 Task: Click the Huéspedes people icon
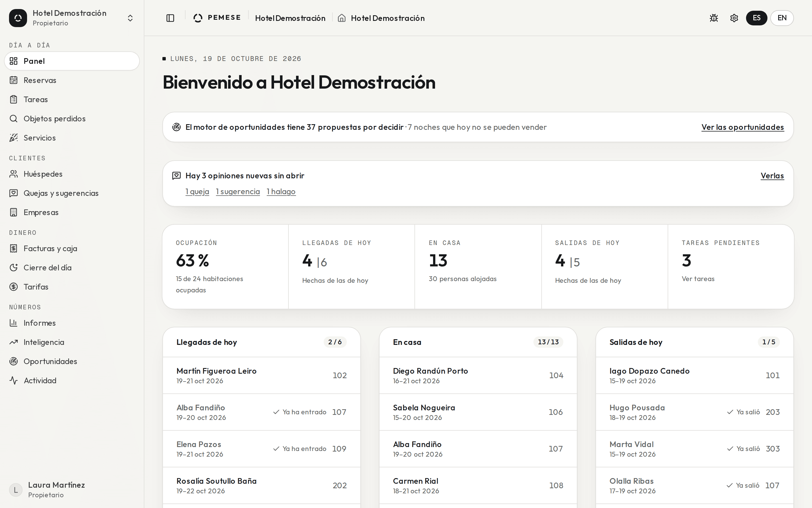click(x=14, y=174)
